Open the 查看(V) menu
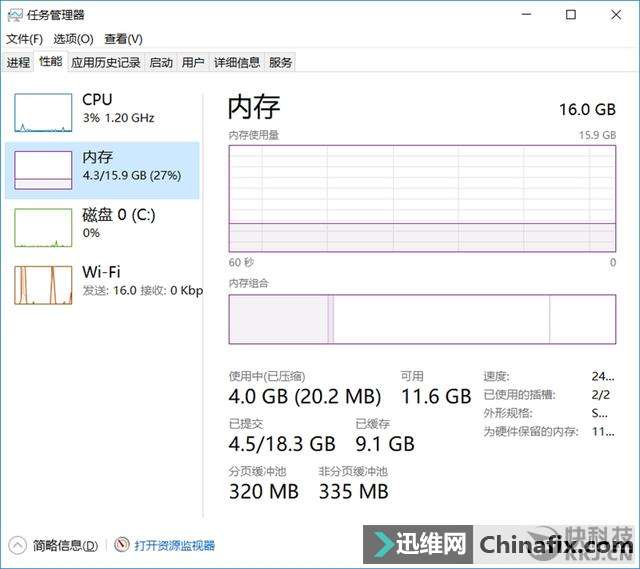640x569 pixels. 123,39
